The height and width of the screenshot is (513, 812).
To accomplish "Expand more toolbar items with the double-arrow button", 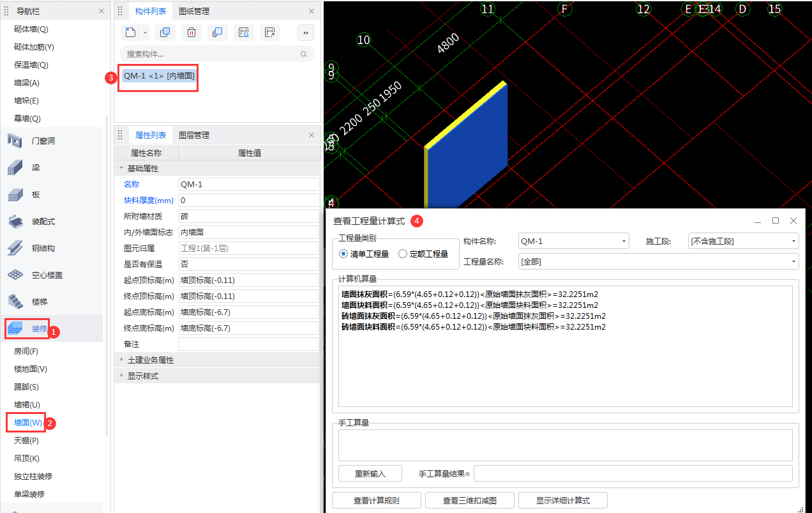I will point(306,33).
